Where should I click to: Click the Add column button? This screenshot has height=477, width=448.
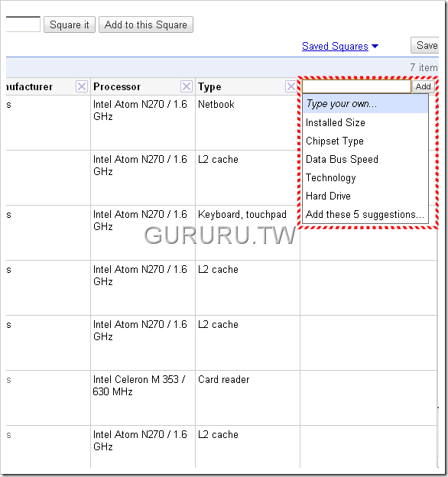[423, 86]
